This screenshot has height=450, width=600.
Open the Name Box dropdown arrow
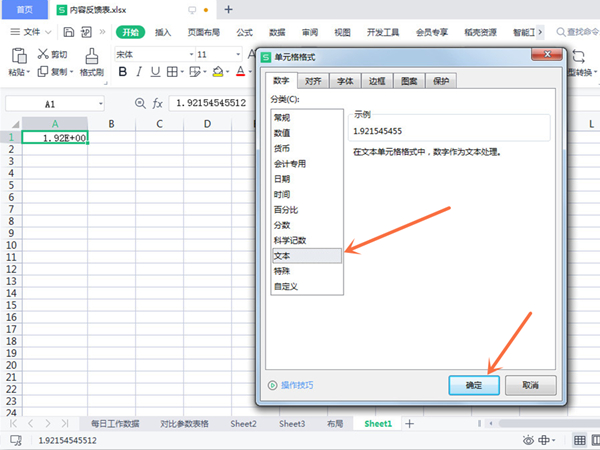tap(101, 104)
